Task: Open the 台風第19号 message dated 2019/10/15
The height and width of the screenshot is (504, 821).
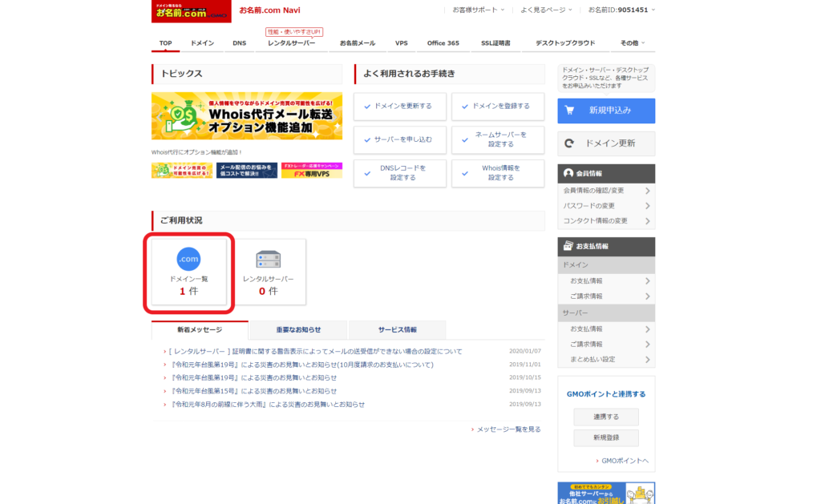Action: coord(253,378)
